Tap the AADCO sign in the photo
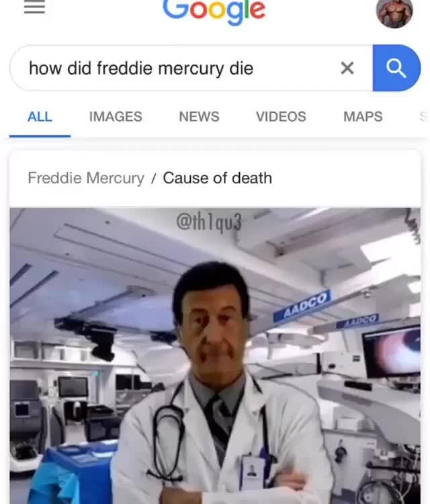Image resolution: width=430 pixels, height=504 pixels. [302, 305]
